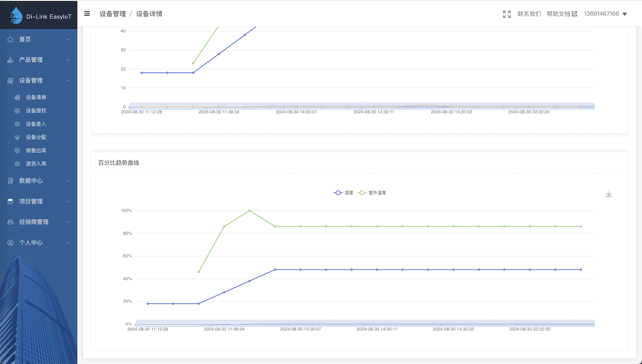Click 百分比趋势曲线 chart title

119,163
